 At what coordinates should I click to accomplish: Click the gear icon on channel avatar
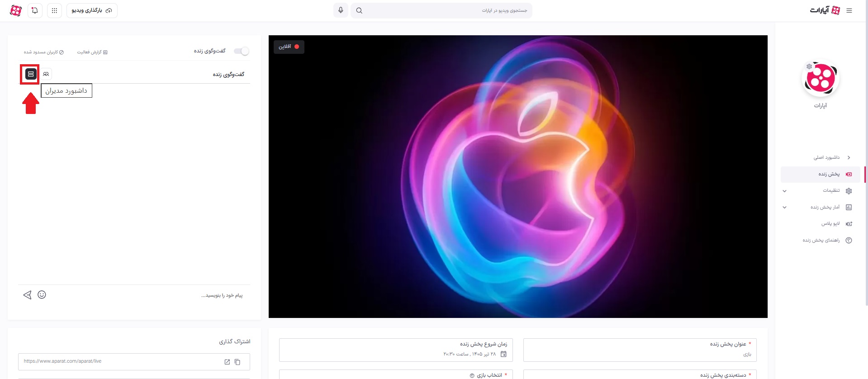pos(809,66)
